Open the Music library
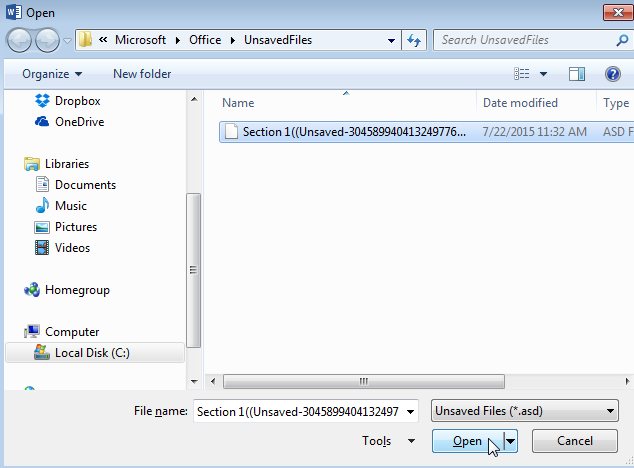Image resolution: width=634 pixels, height=468 pixels. point(70,206)
